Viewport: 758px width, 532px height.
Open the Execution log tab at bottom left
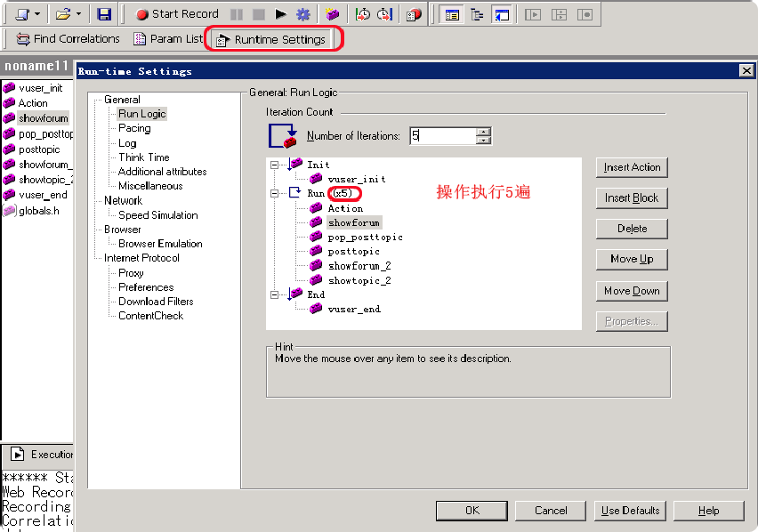[42, 455]
